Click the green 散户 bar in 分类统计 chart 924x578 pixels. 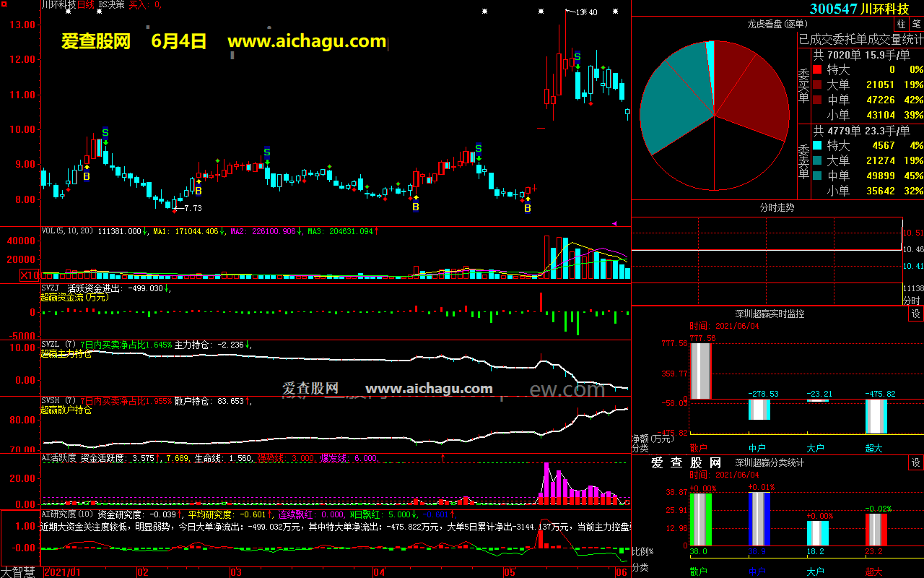(x=701, y=519)
